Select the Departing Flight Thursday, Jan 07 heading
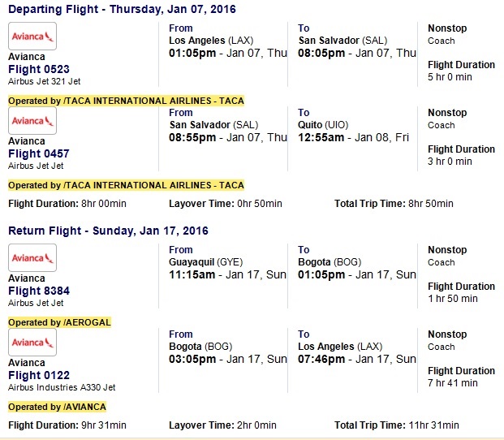 122,9
